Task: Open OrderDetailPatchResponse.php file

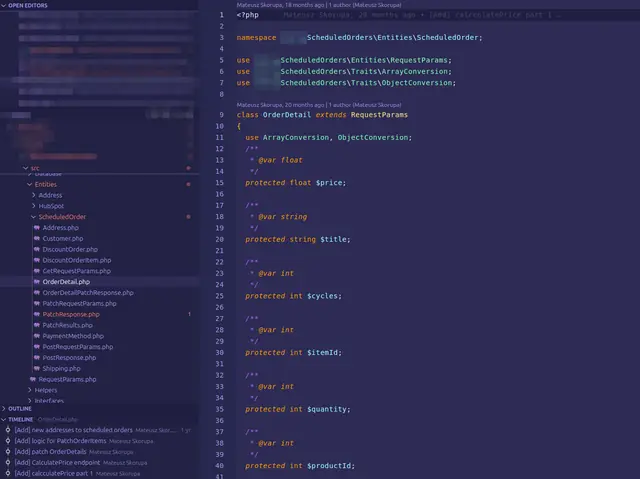Action: pyautogui.click(x=88, y=293)
